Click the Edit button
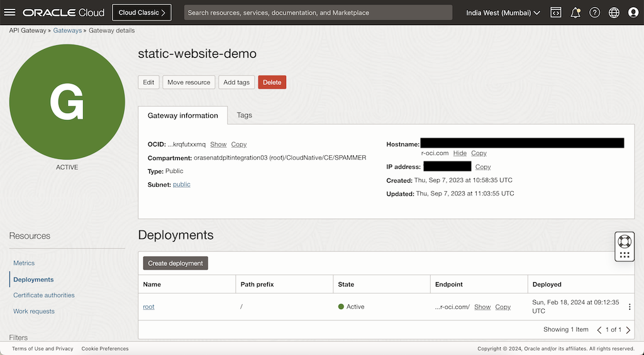The image size is (644, 355). point(148,82)
